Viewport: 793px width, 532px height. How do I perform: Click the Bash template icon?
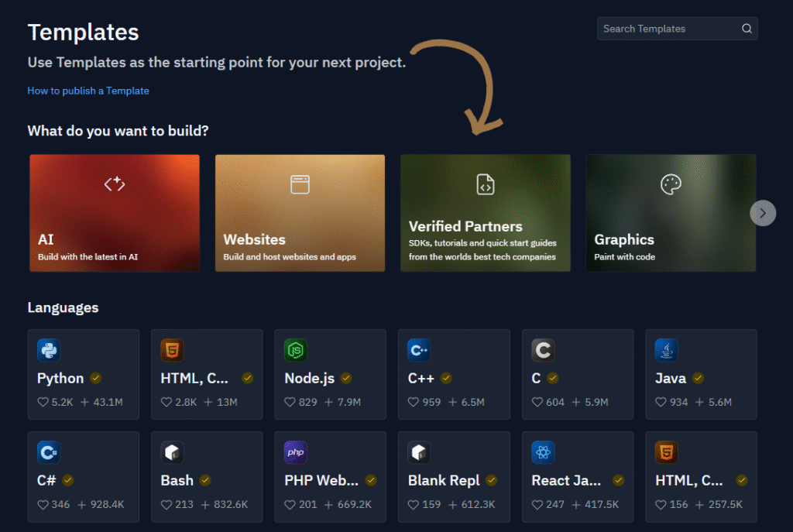171,452
